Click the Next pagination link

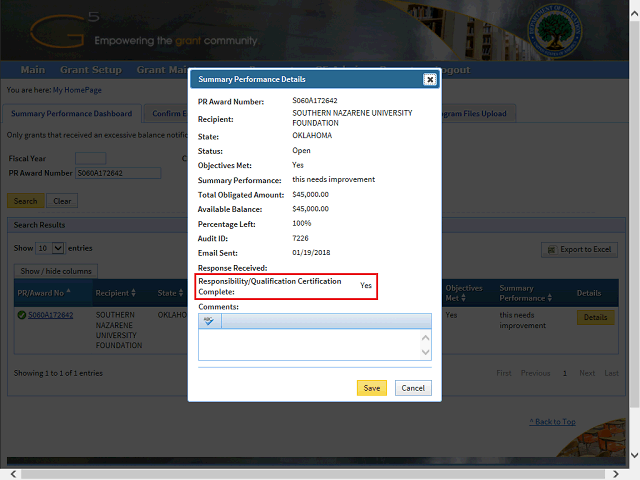pyautogui.click(x=587, y=373)
